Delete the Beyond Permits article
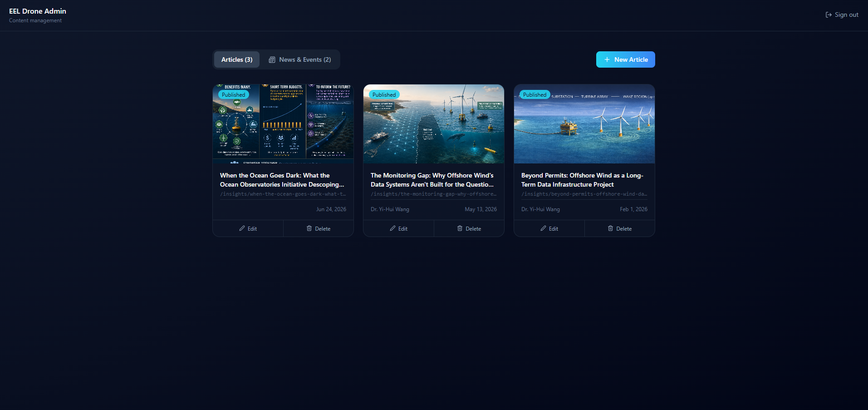The image size is (868, 410). [x=620, y=228]
